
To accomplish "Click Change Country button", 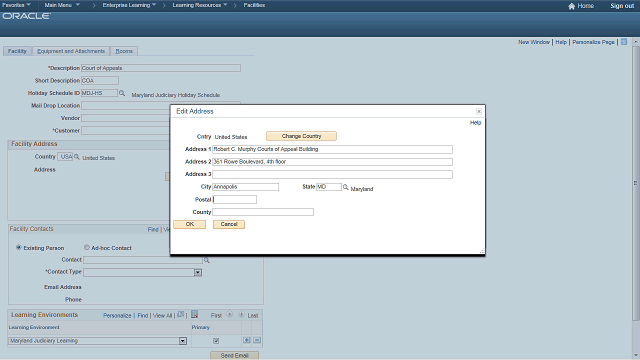I will point(301,136).
